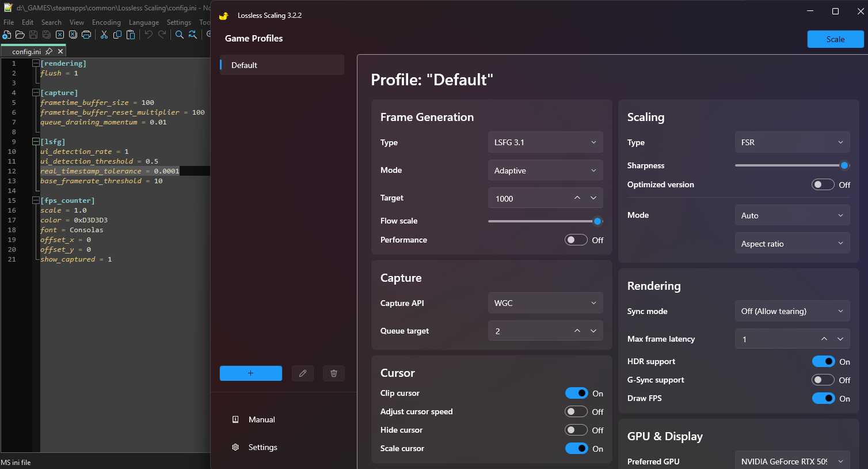The image size is (868, 469).
Task: Open the Search menu in Notepad++
Action: point(51,22)
